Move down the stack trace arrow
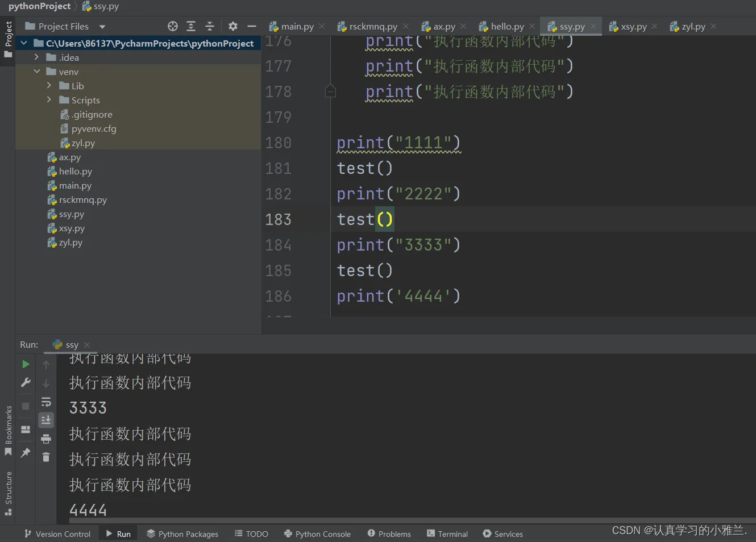The width and height of the screenshot is (756, 542). (x=46, y=383)
